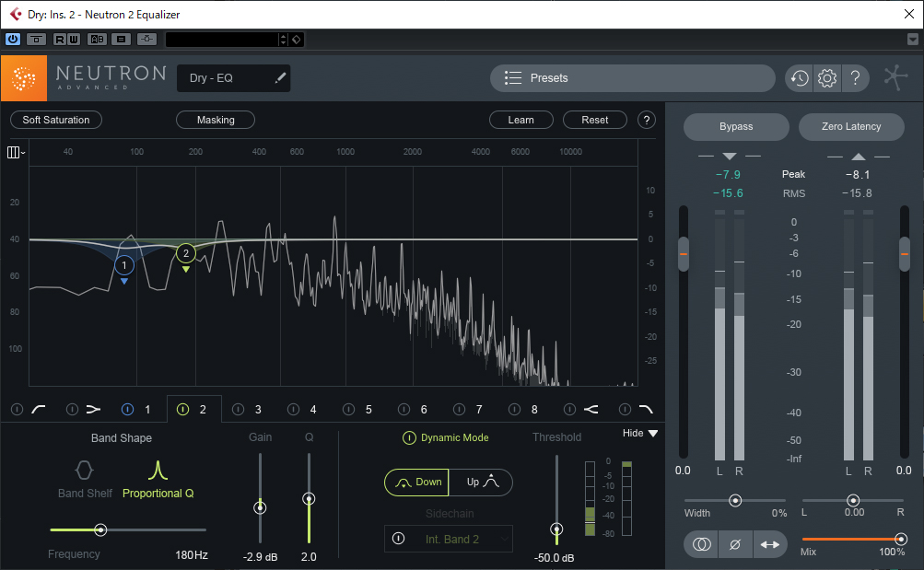924x570 pixels.
Task: Toggle Dynamic Mode power
Action: click(409, 437)
